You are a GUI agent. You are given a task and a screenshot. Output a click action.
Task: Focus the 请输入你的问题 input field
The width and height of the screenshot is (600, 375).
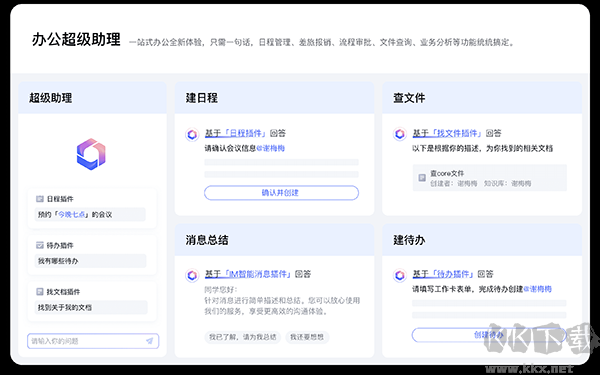[93, 341]
